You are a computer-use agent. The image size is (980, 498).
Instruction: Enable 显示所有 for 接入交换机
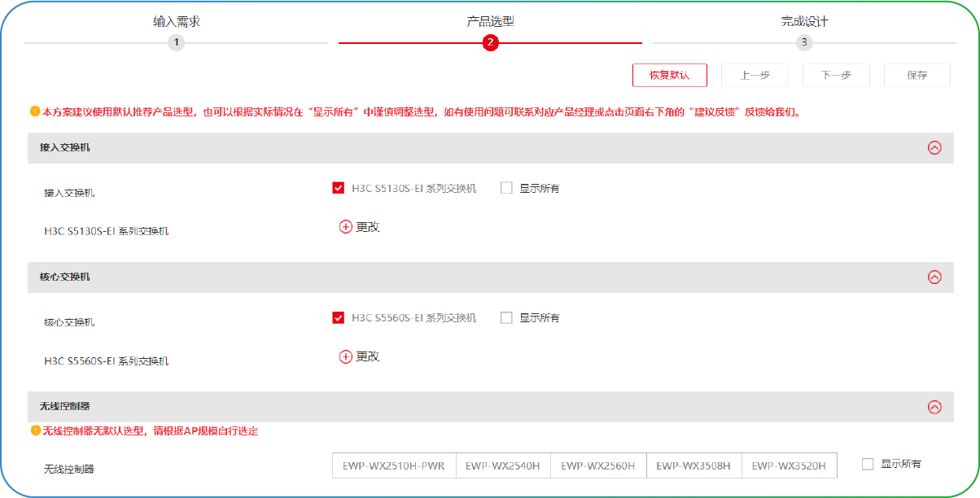506,188
